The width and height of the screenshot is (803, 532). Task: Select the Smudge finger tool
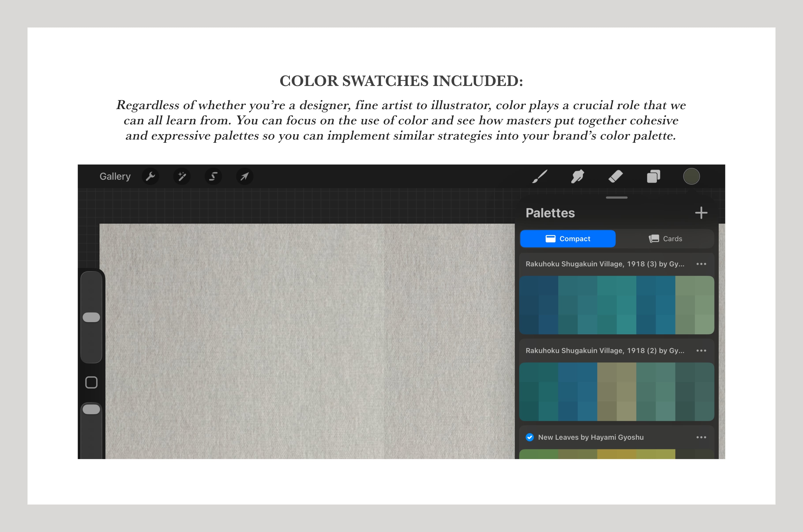coord(578,177)
